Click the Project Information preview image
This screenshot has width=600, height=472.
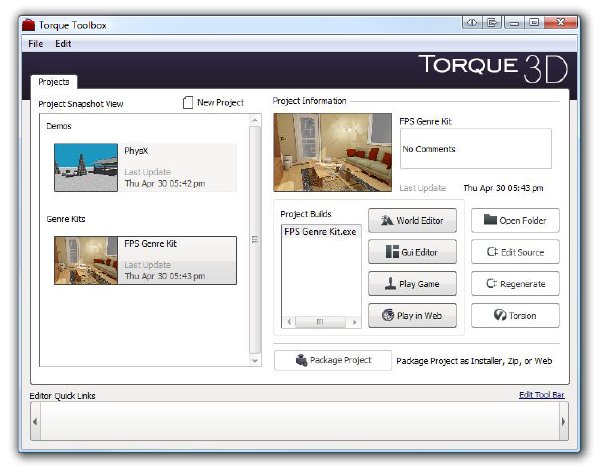coord(333,152)
